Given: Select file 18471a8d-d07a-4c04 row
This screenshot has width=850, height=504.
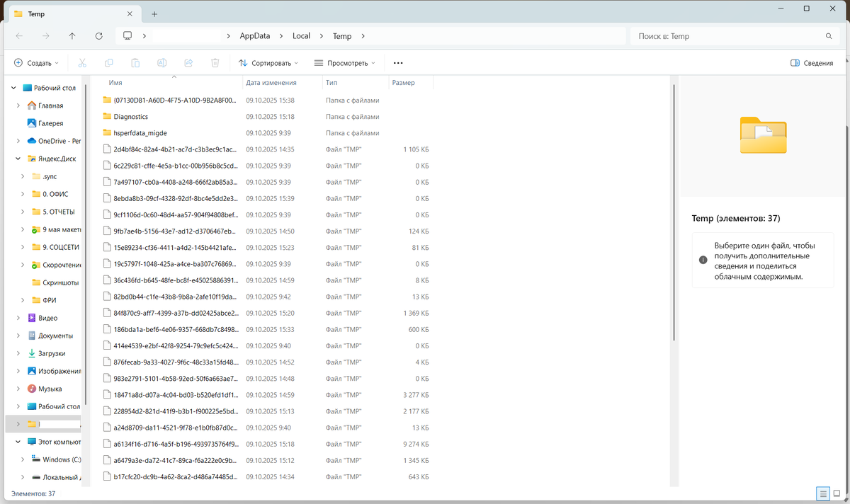Looking at the screenshot, I should tap(266, 395).
